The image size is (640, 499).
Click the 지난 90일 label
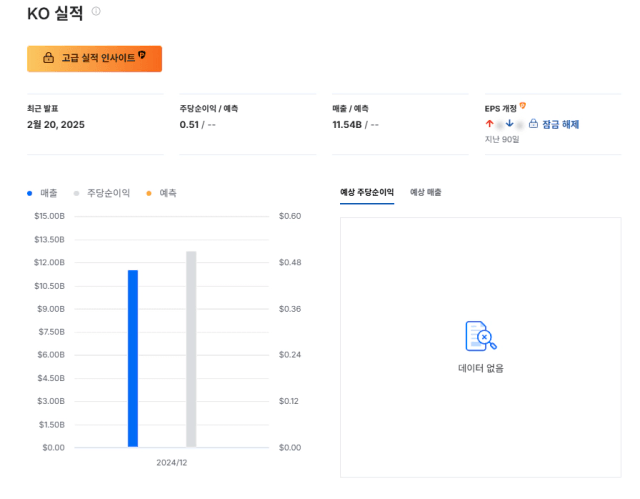tap(502, 140)
